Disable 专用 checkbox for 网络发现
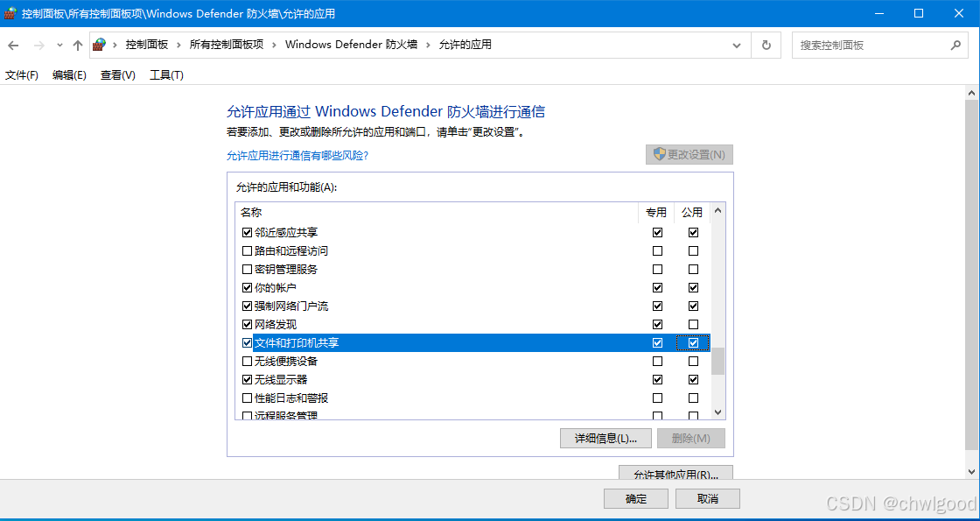The height and width of the screenshot is (521, 980). 657,325
